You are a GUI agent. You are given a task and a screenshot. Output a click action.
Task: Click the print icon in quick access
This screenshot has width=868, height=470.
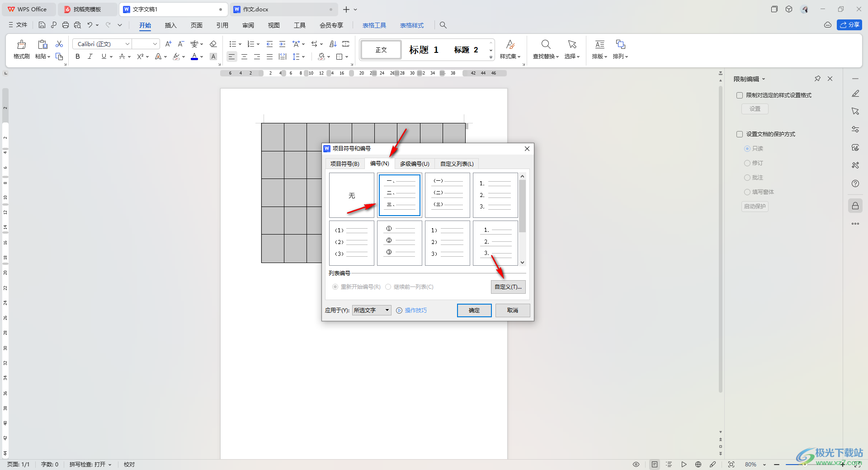tap(66, 25)
